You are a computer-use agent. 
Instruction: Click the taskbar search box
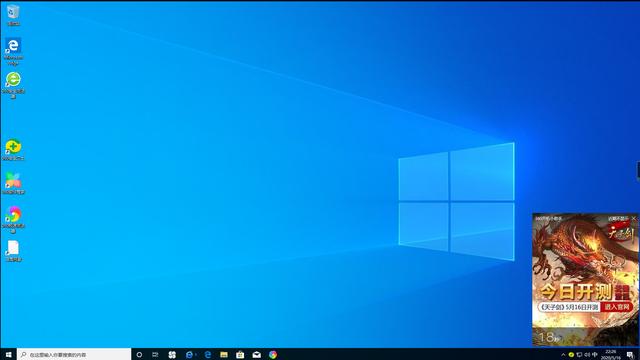[74, 354]
